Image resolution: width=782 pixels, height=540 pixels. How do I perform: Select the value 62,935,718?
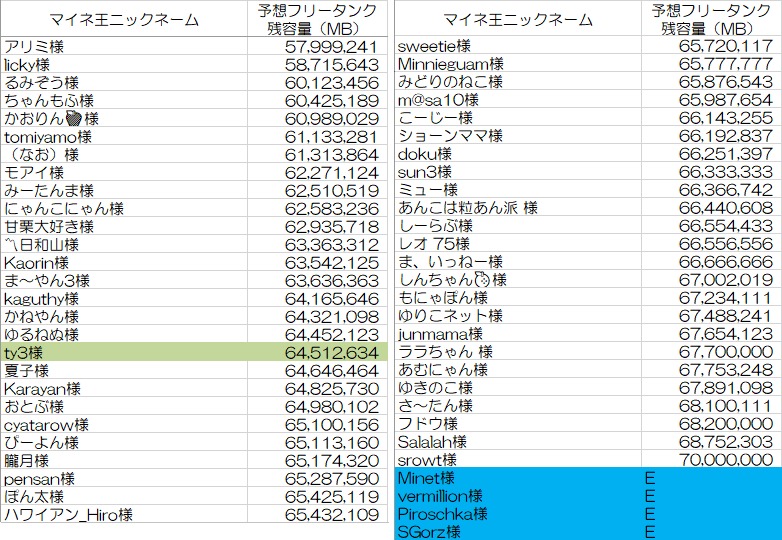[x=332, y=227]
